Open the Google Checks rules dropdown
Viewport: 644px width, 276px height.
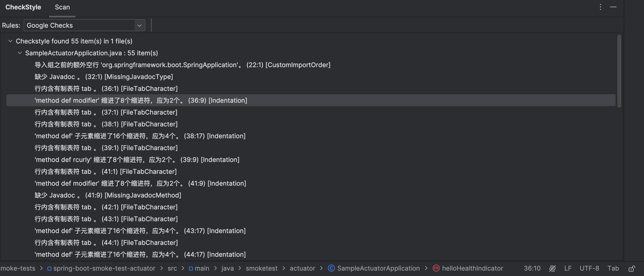(139, 25)
